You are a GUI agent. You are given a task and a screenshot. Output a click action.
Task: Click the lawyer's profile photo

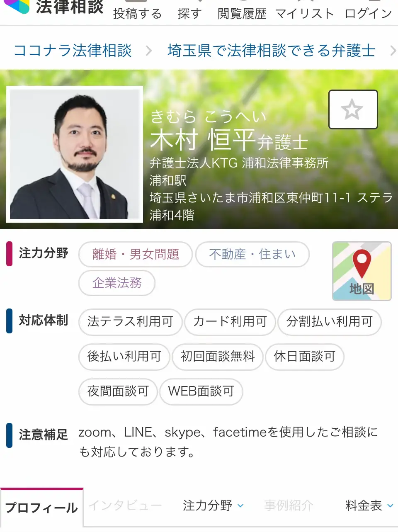75,154
